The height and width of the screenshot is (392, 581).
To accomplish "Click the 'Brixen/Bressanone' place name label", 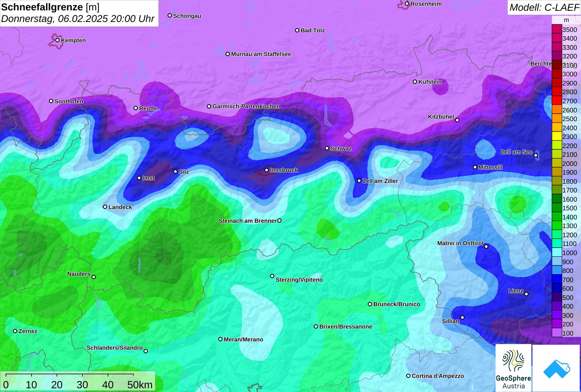I will click(x=346, y=326).
